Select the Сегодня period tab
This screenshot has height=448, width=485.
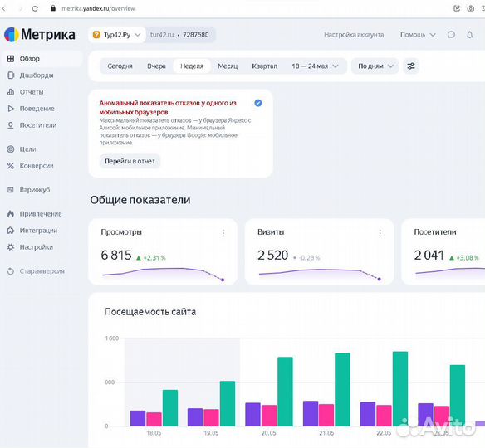(120, 66)
